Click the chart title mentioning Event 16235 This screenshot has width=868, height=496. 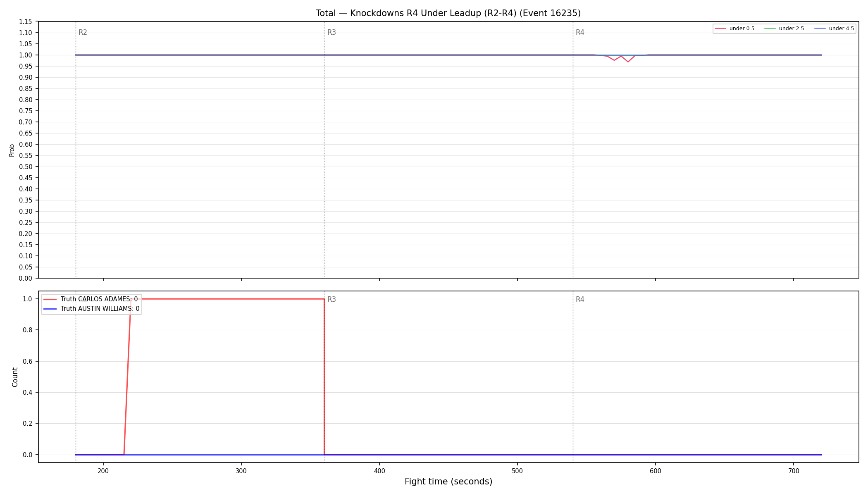pos(448,13)
